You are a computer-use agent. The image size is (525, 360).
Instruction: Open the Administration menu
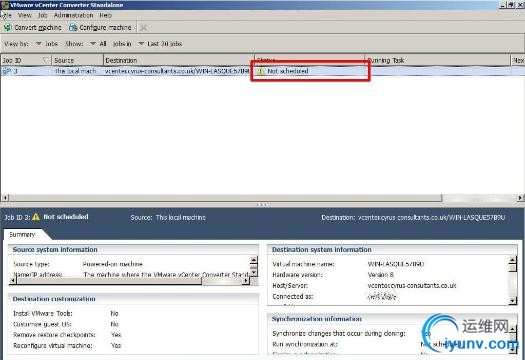pyautogui.click(x=74, y=15)
